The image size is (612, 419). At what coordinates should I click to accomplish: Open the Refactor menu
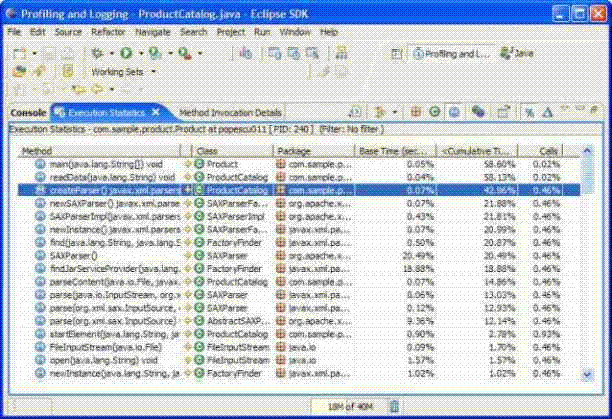point(108,32)
